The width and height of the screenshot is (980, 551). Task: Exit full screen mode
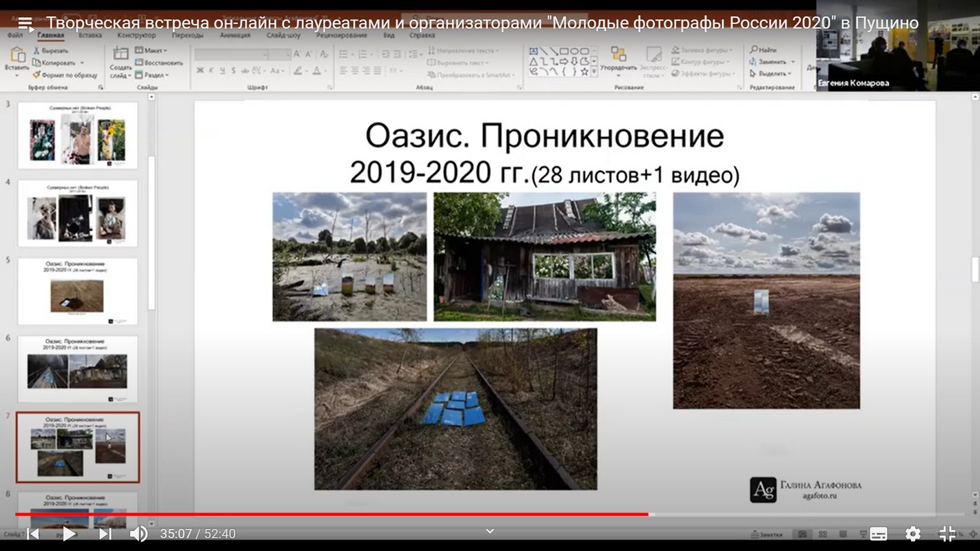(948, 534)
